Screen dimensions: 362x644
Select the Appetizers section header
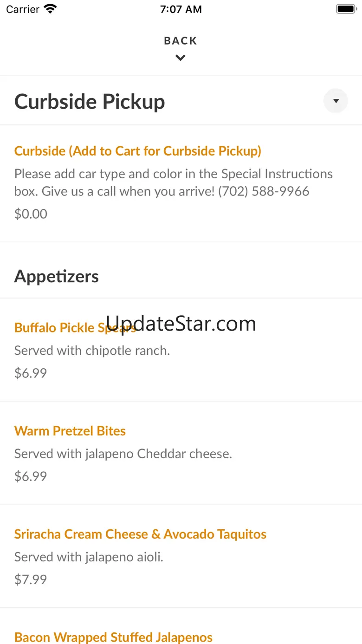point(57,276)
